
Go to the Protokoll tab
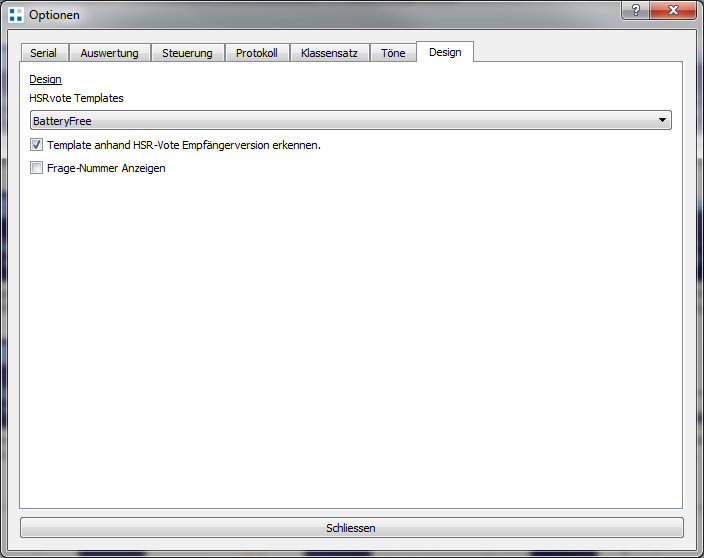[x=256, y=53]
